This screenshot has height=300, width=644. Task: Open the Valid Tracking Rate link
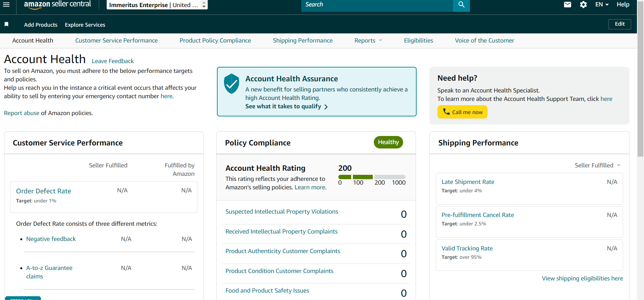click(x=467, y=248)
